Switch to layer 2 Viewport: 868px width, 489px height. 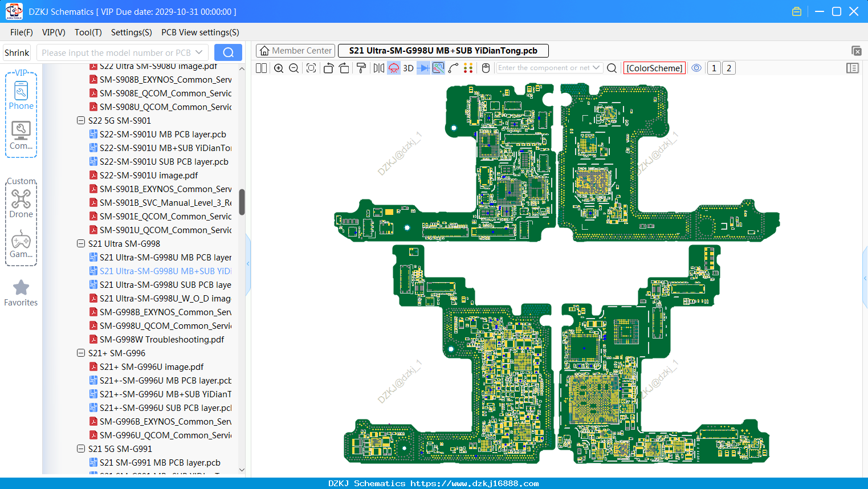click(729, 68)
